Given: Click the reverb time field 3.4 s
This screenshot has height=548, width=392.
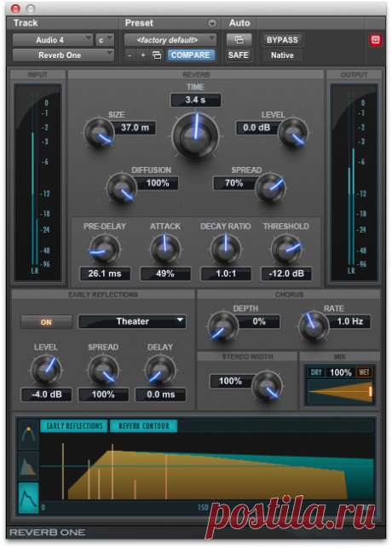Looking at the screenshot, I should 196,100.
